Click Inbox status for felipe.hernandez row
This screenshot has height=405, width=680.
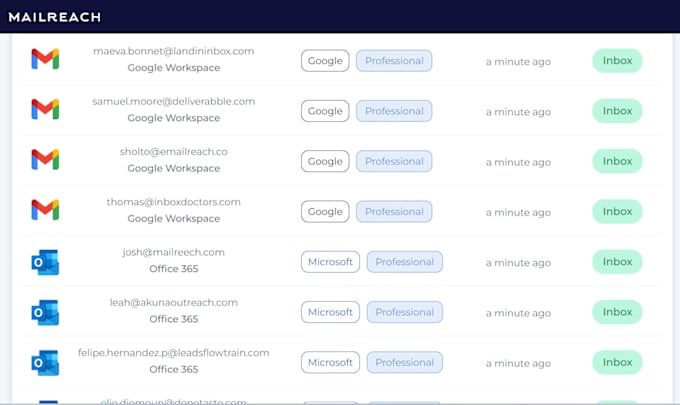(617, 363)
